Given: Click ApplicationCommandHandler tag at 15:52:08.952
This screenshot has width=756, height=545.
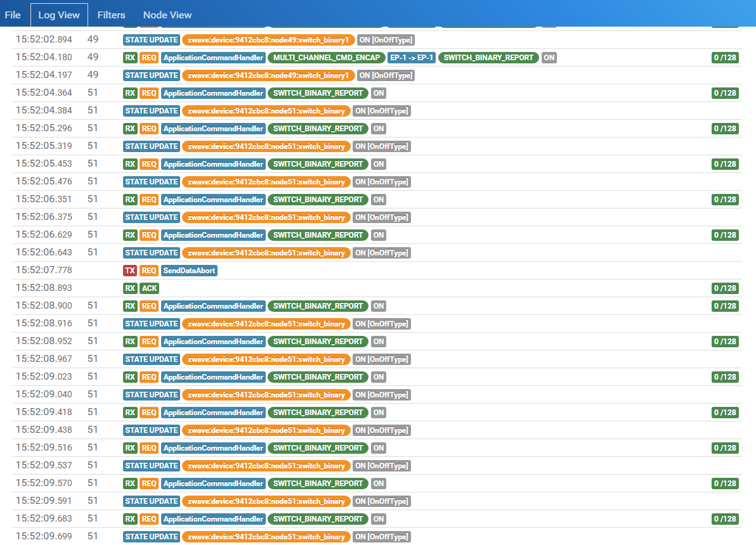Looking at the screenshot, I should point(213,342).
